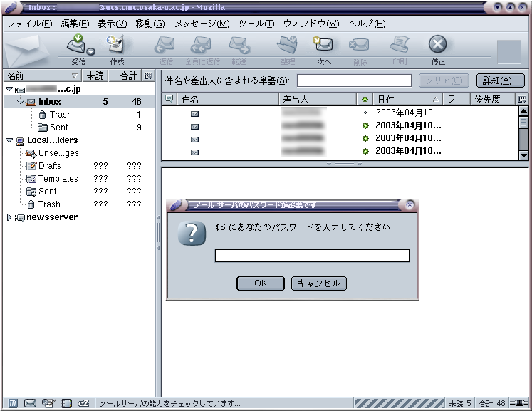Click the online/offline connection icon
This screenshot has height=411, width=532.
click(519, 403)
